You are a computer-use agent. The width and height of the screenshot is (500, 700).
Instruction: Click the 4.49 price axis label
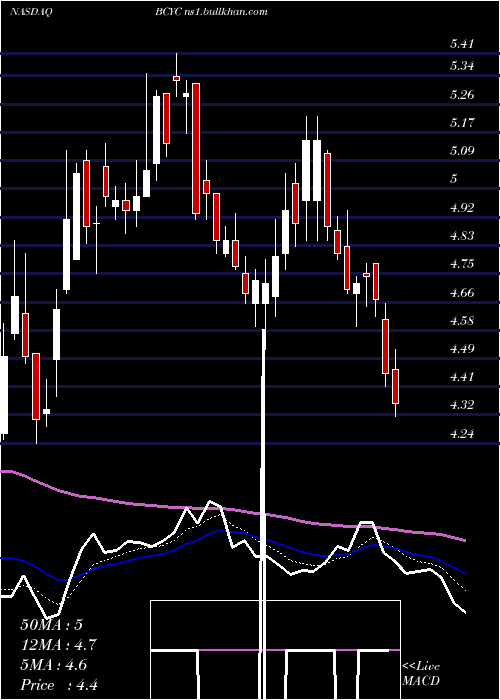[462, 349]
